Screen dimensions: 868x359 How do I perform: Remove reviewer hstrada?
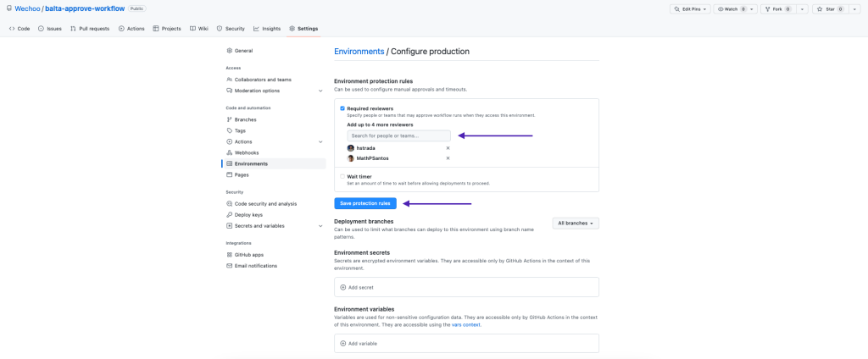pos(448,148)
